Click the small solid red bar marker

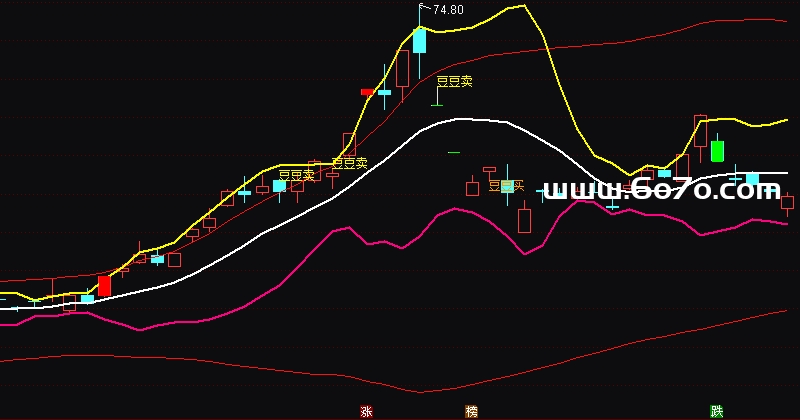(367, 92)
